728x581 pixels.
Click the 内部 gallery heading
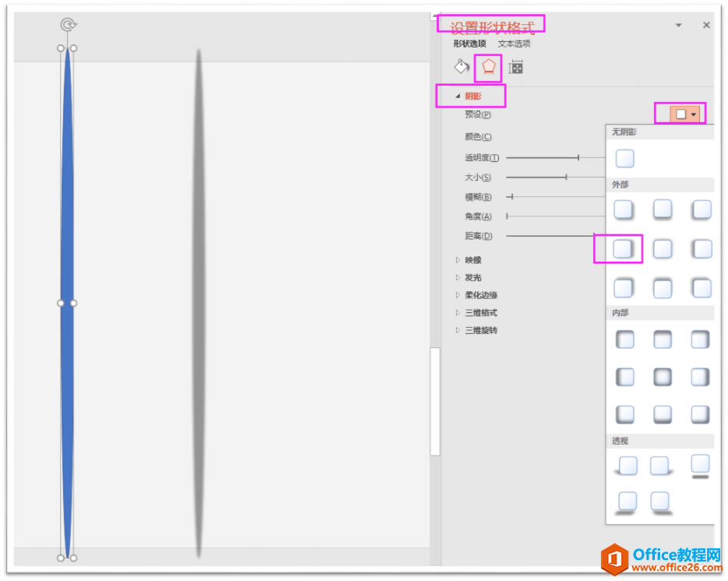(620, 313)
